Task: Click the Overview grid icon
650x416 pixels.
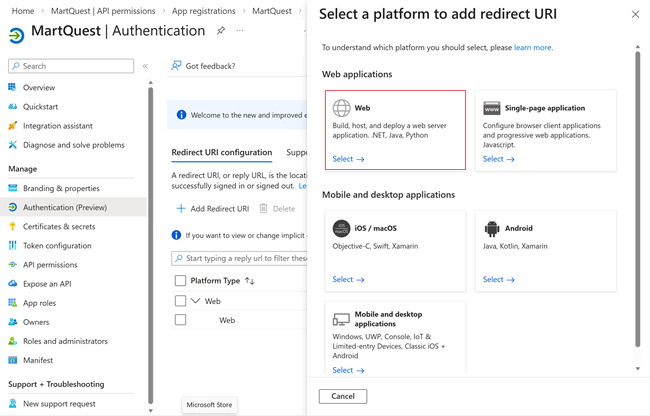Action: (x=12, y=87)
